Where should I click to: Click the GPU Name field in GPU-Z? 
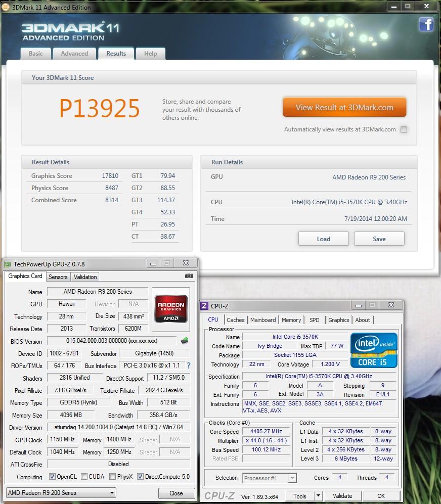(98, 292)
